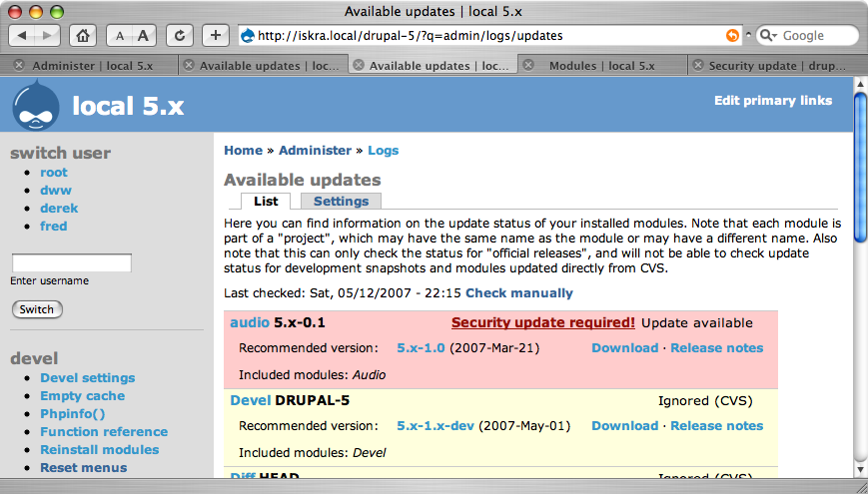Close the 'Modules | local 5.x' tab
Viewport: 868px width, 494px height.
click(528, 65)
